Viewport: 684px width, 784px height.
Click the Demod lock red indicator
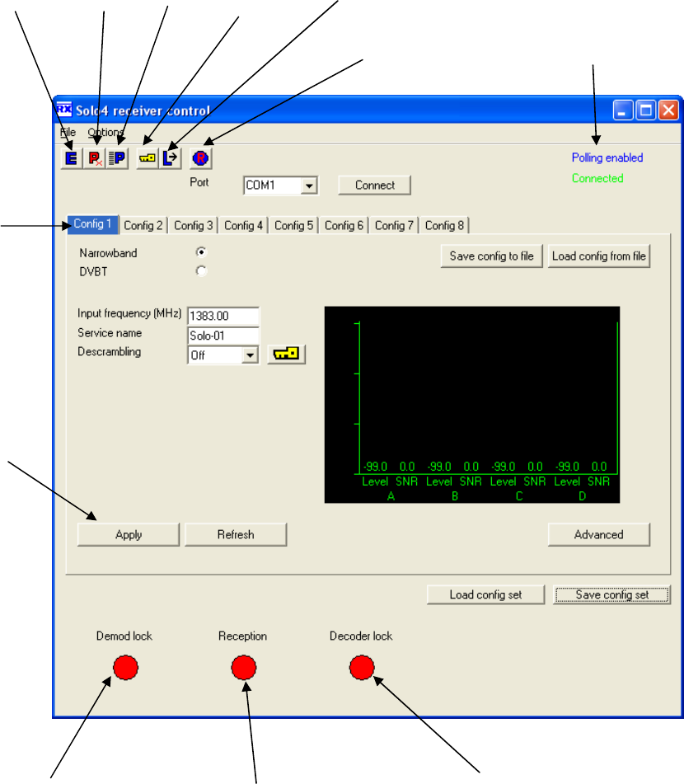click(125, 668)
